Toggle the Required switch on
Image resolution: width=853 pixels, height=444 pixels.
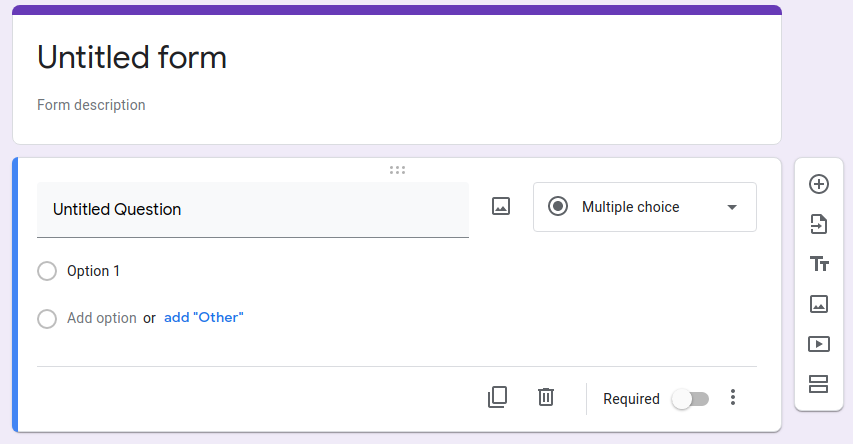pos(690,399)
